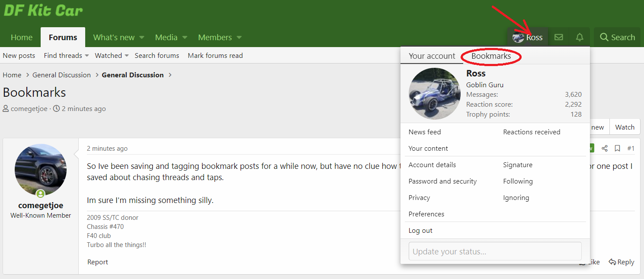Open Privacy settings

click(419, 198)
